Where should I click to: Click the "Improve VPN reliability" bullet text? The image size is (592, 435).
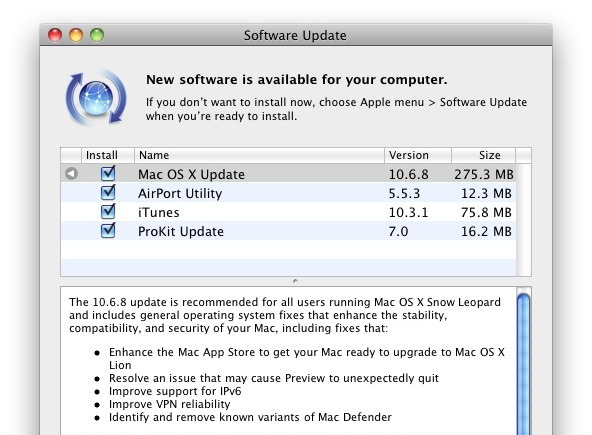[170, 404]
